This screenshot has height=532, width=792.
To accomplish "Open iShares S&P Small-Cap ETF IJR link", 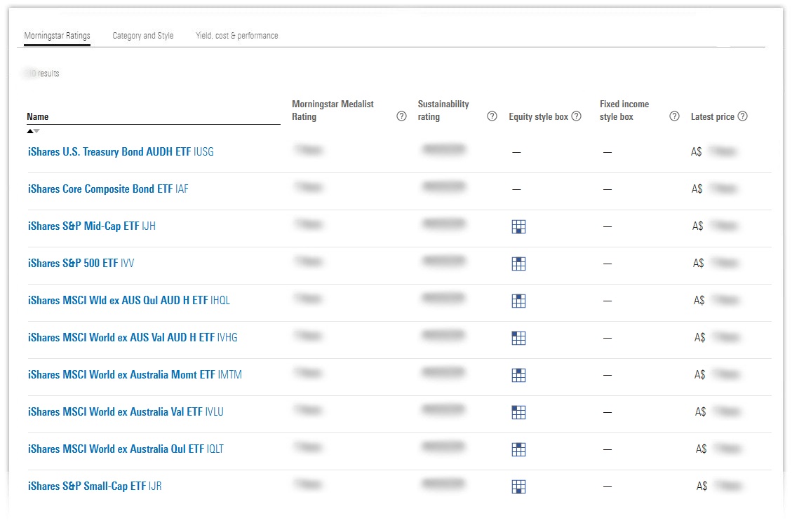I will [95, 486].
